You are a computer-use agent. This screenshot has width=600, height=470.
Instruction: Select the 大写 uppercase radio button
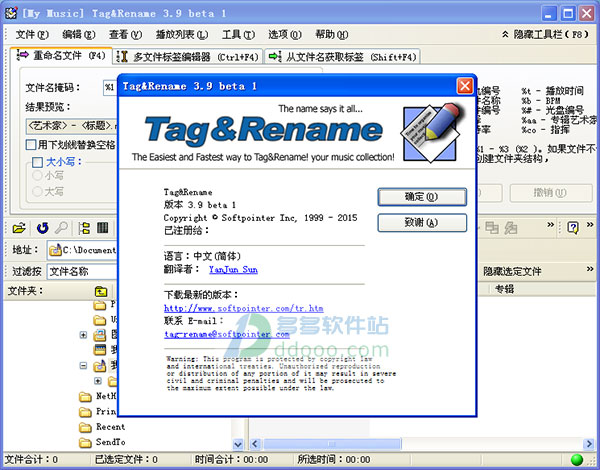[38, 191]
